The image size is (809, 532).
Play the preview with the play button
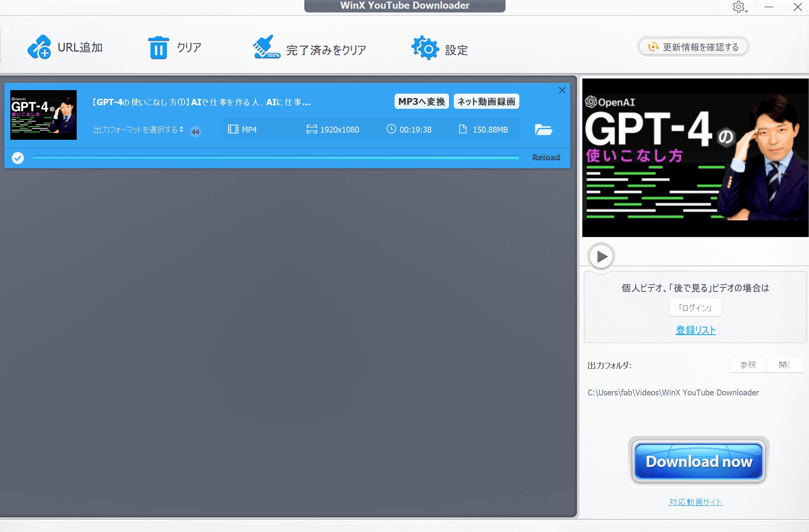pyautogui.click(x=601, y=256)
